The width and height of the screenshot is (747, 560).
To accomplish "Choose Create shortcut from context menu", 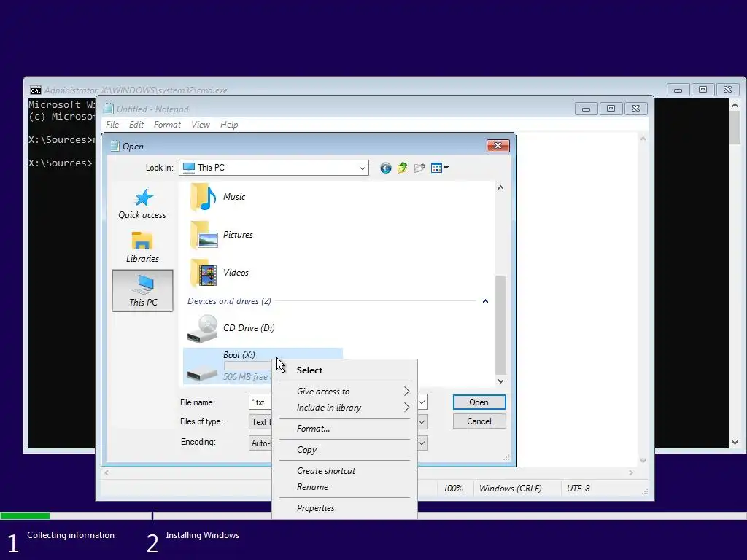I will 344,471.
